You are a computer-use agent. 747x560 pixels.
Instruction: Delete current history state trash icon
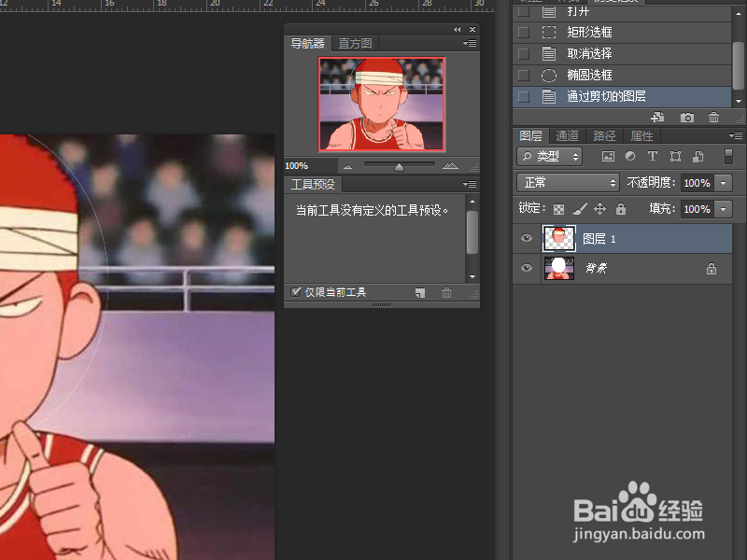tap(713, 118)
